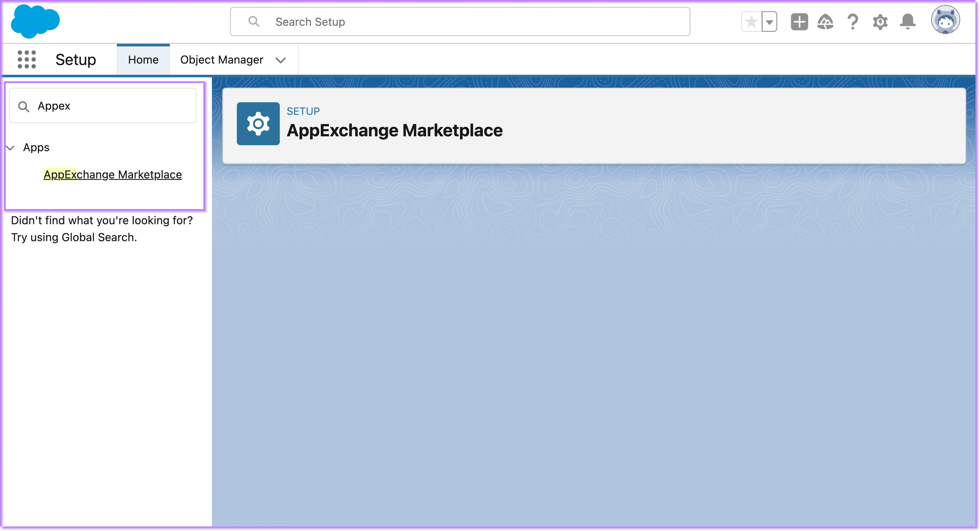Screen dimensions: 980x531
Task: Expand the Object Manager chevron menu
Action: [281, 60]
